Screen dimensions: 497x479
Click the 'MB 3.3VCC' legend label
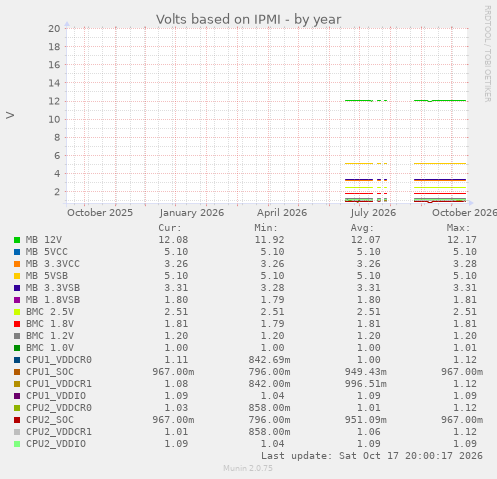tap(53, 264)
